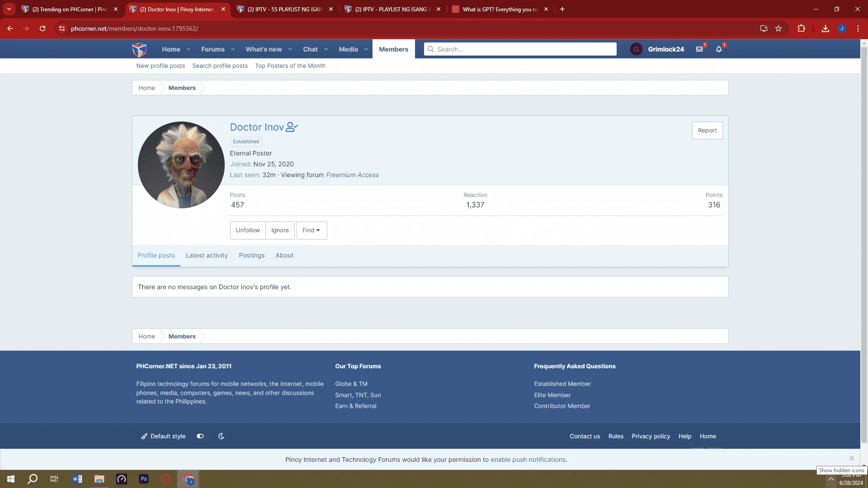Open Top Posters of the Month
Screen dimensions: 868x488
click(290, 66)
